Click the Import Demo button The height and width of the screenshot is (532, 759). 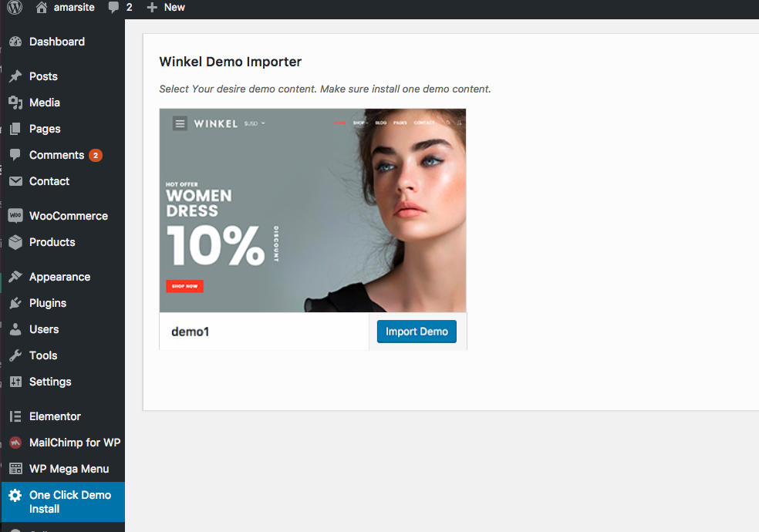[x=417, y=332]
